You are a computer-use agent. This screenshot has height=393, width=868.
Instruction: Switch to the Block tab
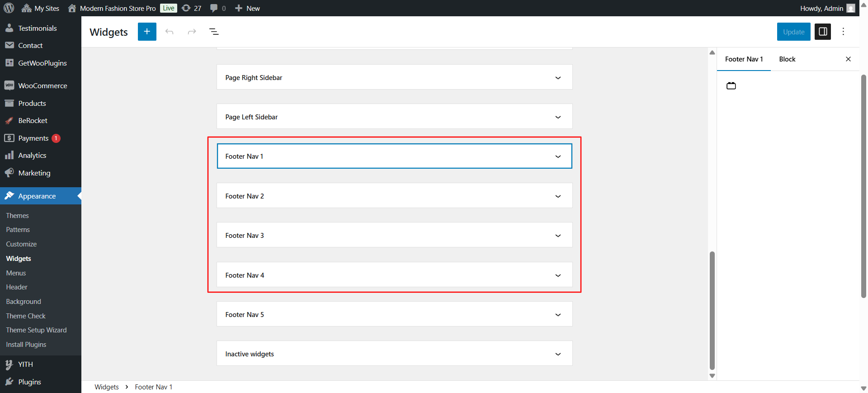pyautogui.click(x=787, y=59)
